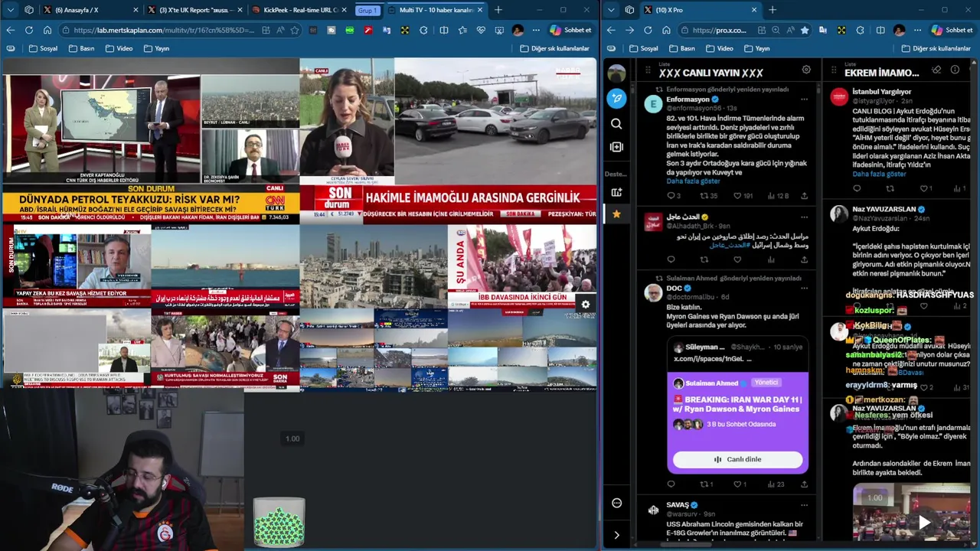Click Daha fazla göster on Enformasyon post
This screenshot has height=551, width=980.
coord(693,181)
